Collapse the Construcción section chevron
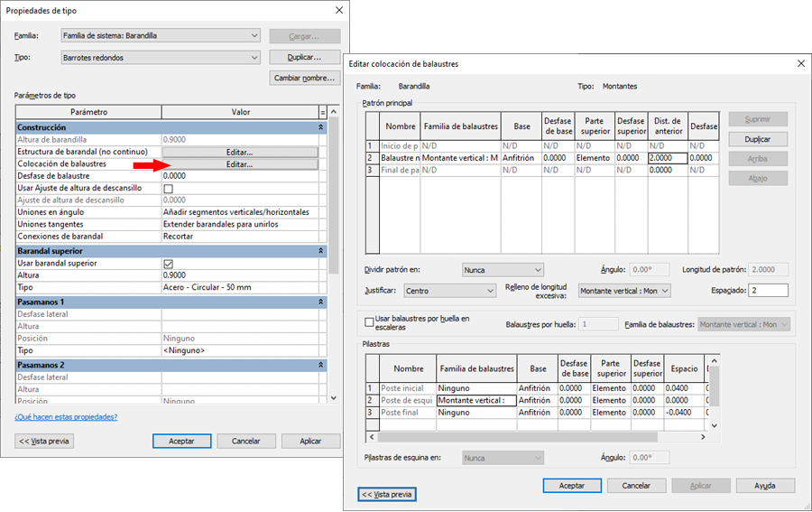The image size is (812, 512). pyautogui.click(x=322, y=129)
